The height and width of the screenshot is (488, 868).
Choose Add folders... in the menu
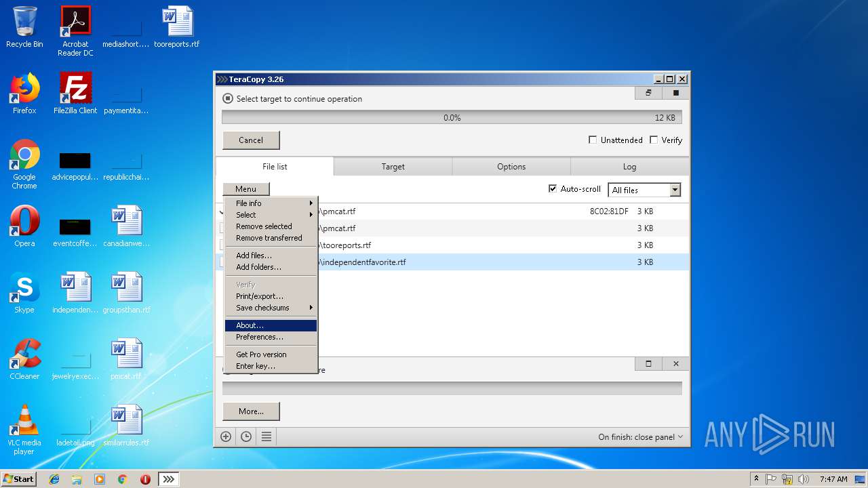click(x=271, y=267)
